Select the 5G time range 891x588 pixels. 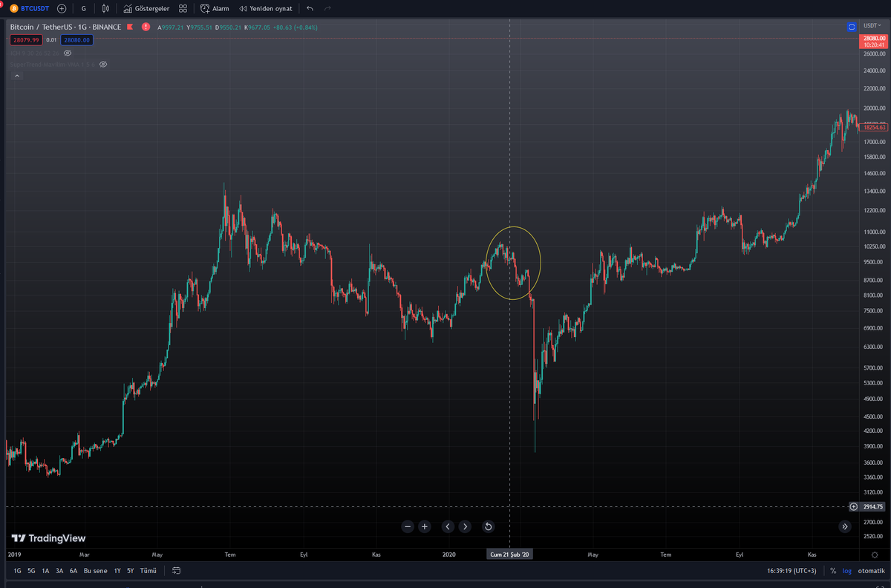point(31,571)
